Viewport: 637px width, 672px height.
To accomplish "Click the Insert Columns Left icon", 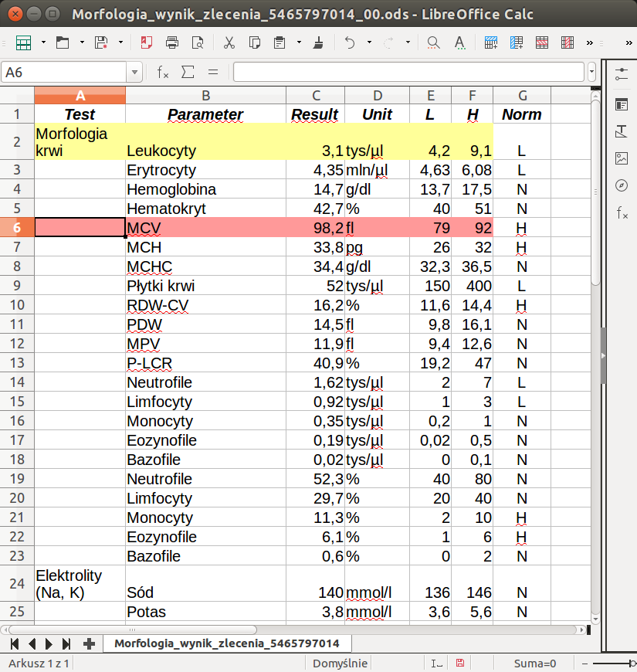I will (x=517, y=42).
